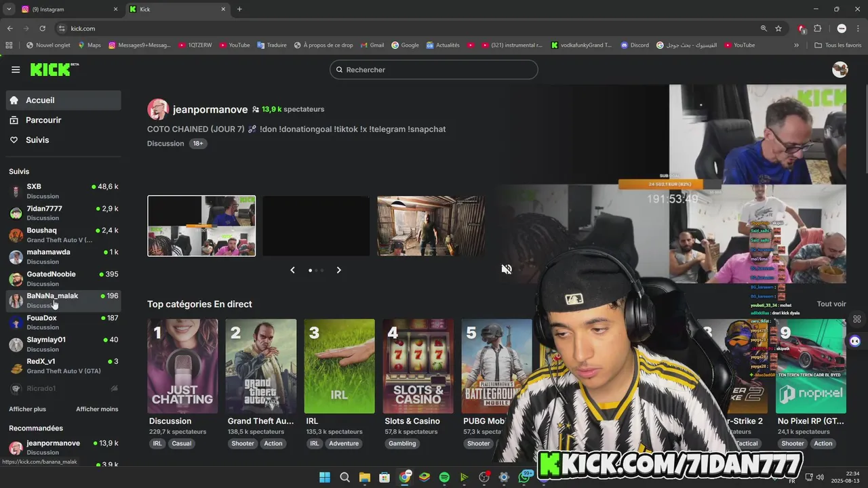Click the jeanpormanove streamer avatar

coord(158,109)
